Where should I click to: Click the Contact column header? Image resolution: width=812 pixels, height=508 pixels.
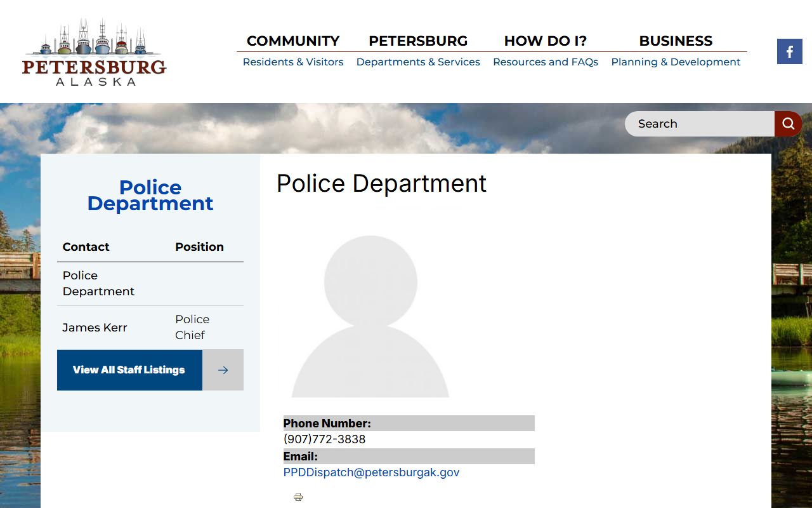86,247
